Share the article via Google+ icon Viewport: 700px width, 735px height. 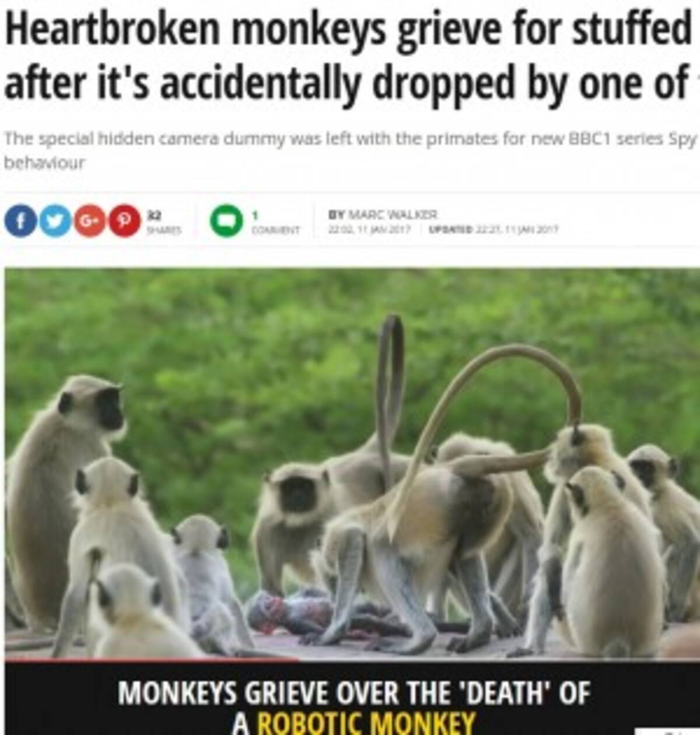click(x=89, y=222)
